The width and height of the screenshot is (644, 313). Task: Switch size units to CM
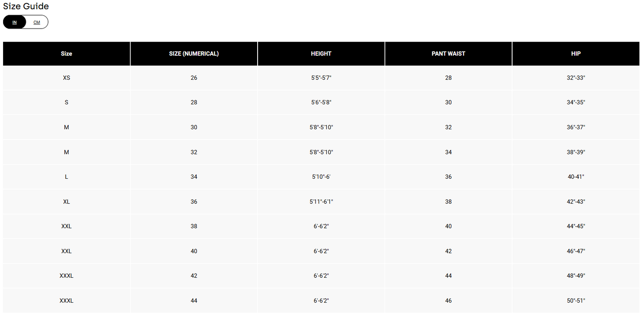point(37,22)
